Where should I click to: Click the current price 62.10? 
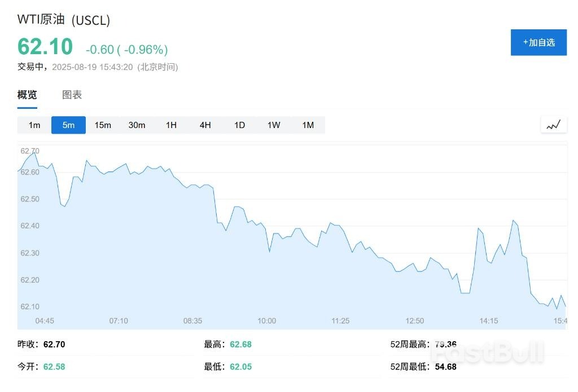click(x=44, y=47)
